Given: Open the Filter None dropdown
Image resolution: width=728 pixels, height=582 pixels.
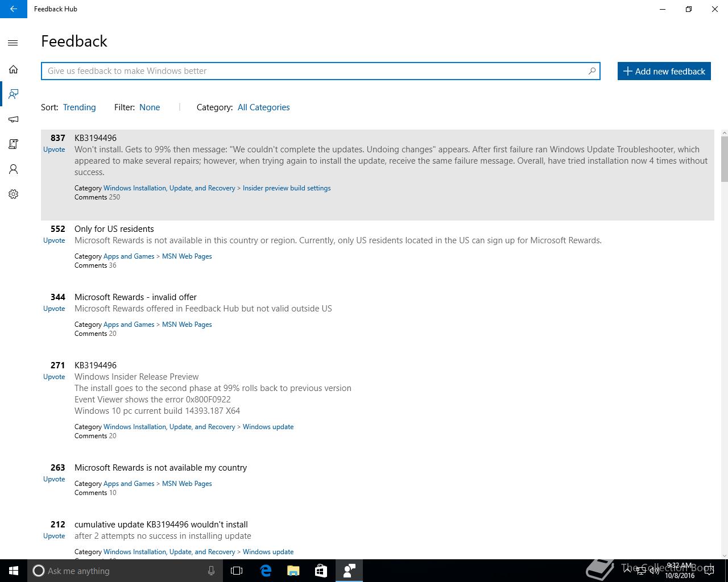Looking at the screenshot, I should pyautogui.click(x=150, y=107).
